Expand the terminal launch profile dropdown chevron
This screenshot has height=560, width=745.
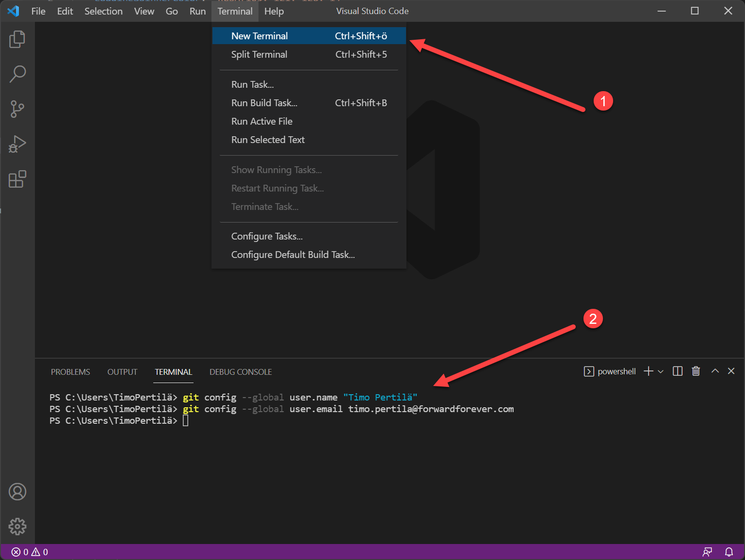pyautogui.click(x=661, y=372)
